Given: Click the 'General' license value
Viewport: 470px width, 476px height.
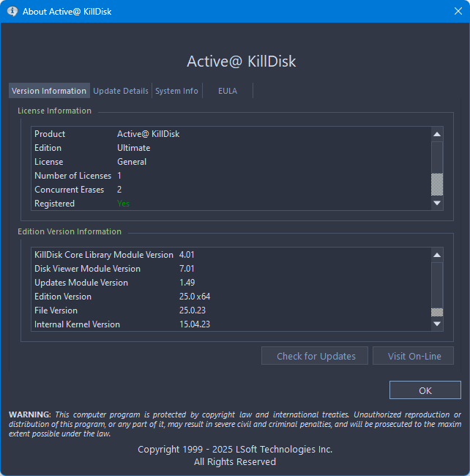Looking at the screenshot, I should 132,162.
